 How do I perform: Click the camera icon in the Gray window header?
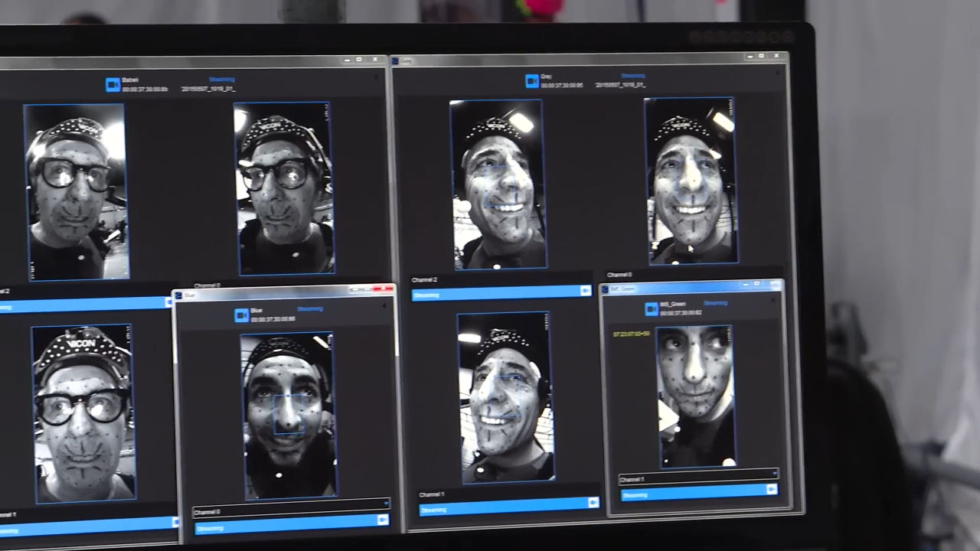(532, 80)
